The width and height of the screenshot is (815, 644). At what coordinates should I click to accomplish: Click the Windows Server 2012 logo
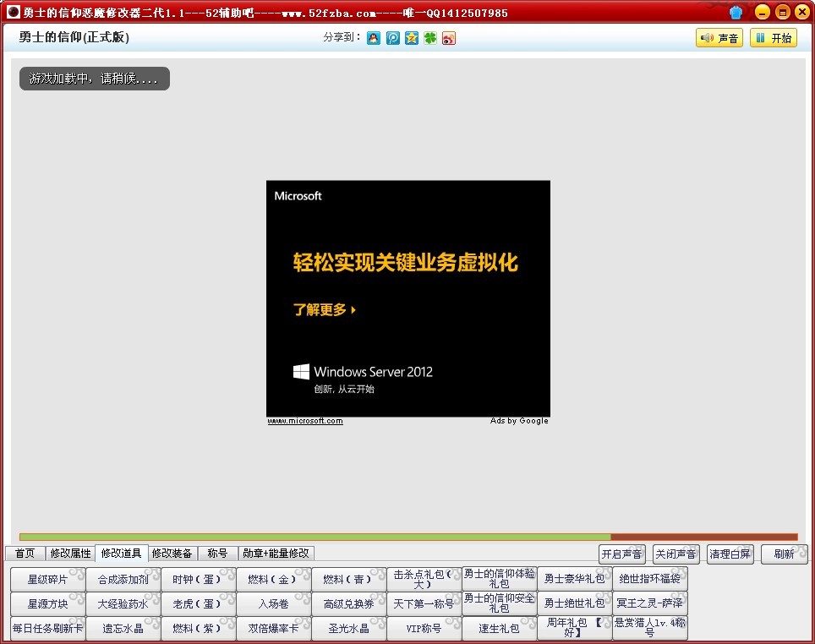tap(363, 372)
